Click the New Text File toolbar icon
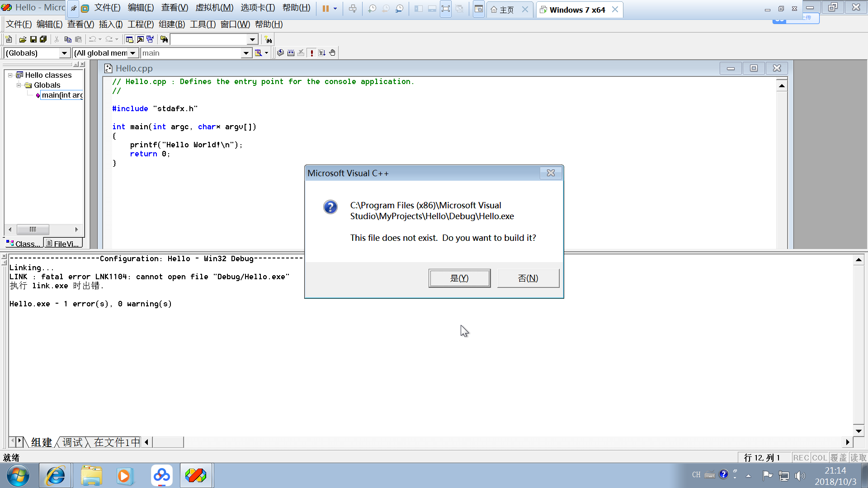The image size is (868, 488). (9, 40)
